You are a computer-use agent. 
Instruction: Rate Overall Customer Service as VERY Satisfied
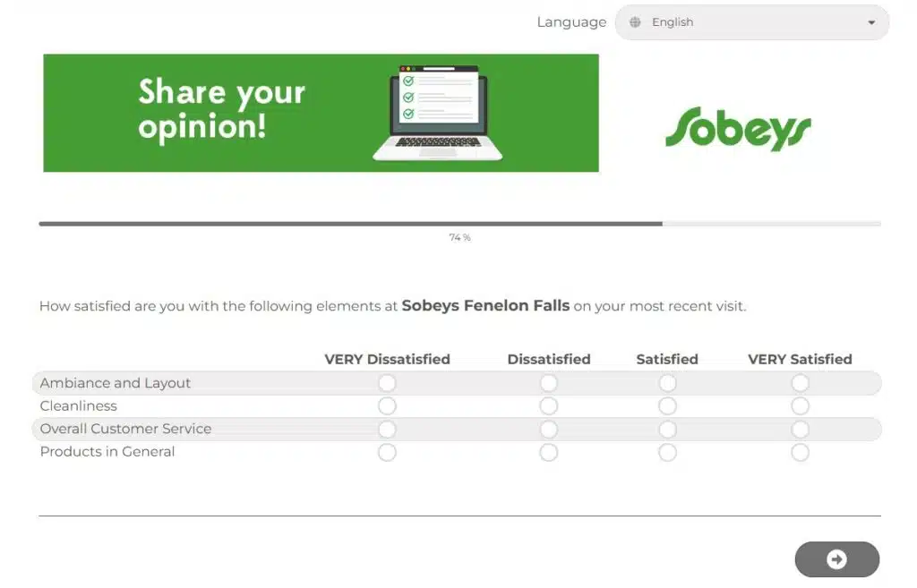[x=800, y=429]
